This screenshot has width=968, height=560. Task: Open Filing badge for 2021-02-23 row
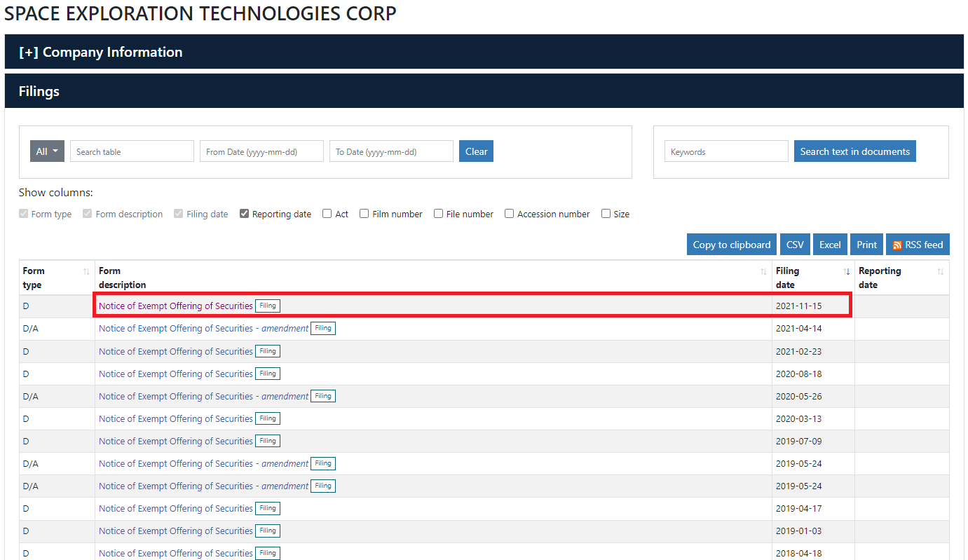pyautogui.click(x=268, y=351)
